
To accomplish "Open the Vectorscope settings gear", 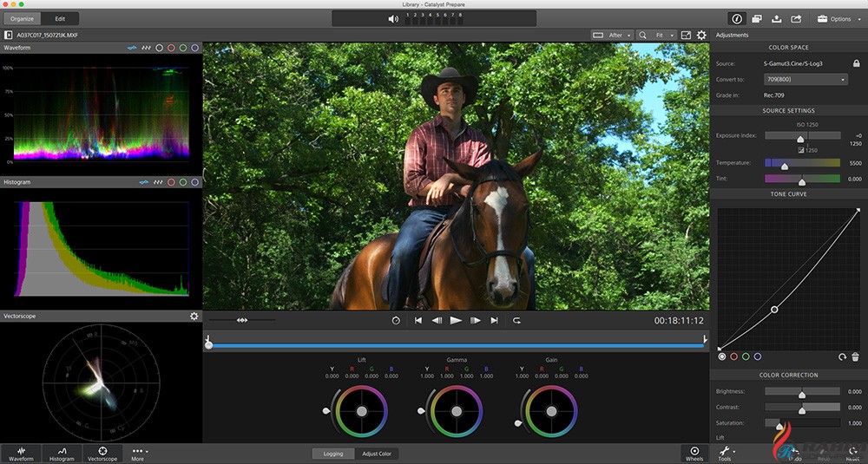I will click(194, 317).
